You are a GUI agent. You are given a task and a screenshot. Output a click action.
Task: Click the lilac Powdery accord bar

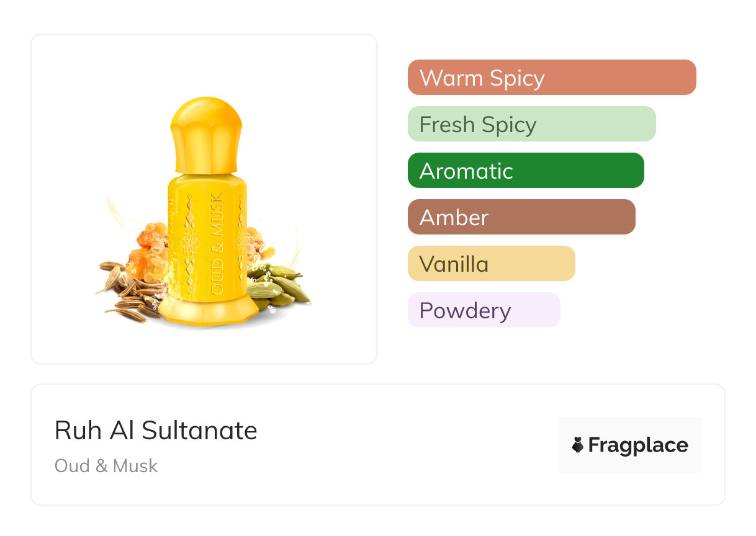coord(484,310)
